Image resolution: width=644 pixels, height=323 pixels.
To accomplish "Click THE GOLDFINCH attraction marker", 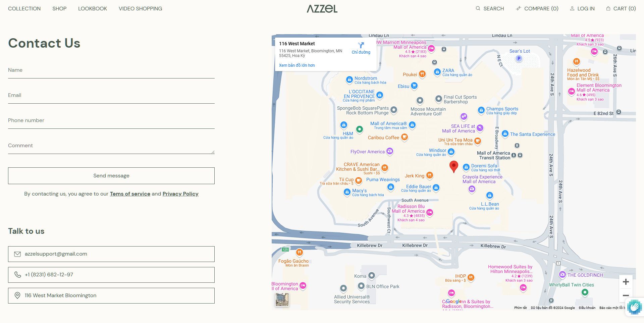I will pos(562,275).
